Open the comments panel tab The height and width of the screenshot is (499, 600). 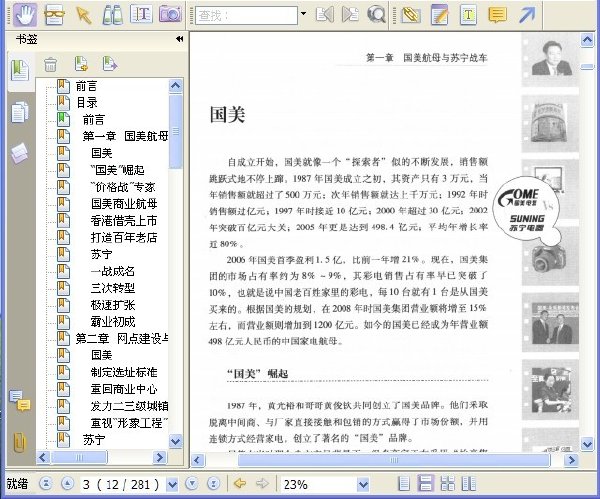[x=20, y=401]
